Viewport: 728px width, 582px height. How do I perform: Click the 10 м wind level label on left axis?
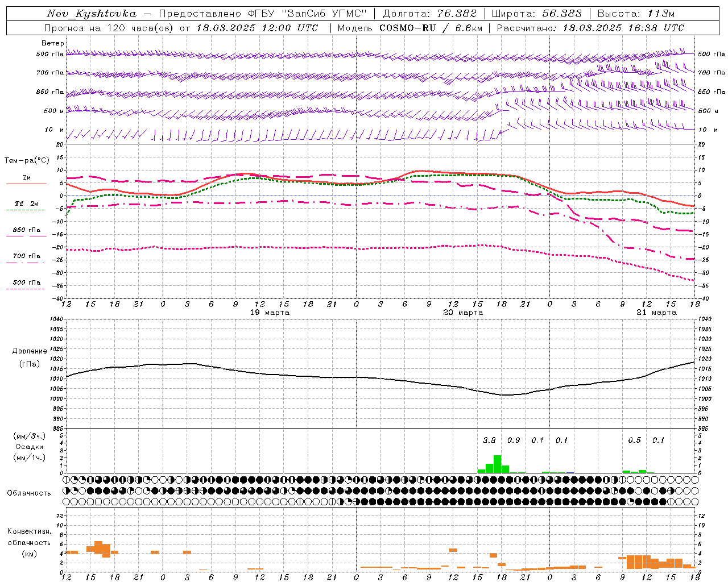point(54,130)
